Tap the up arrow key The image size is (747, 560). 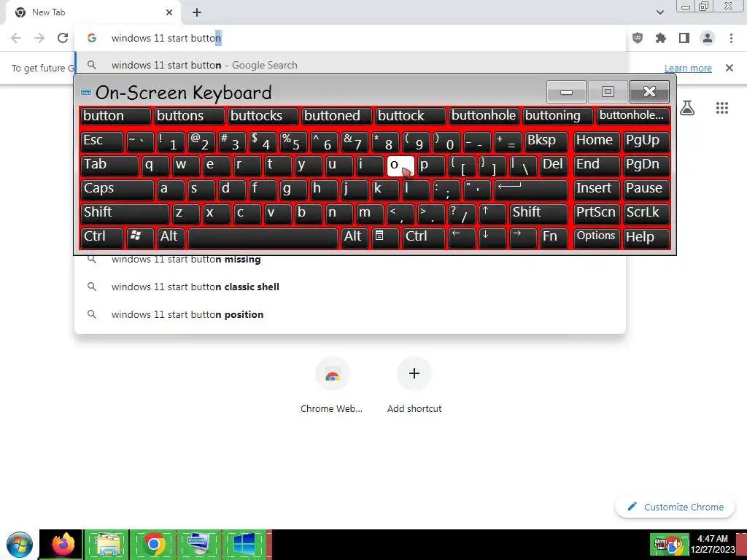[492, 214]
